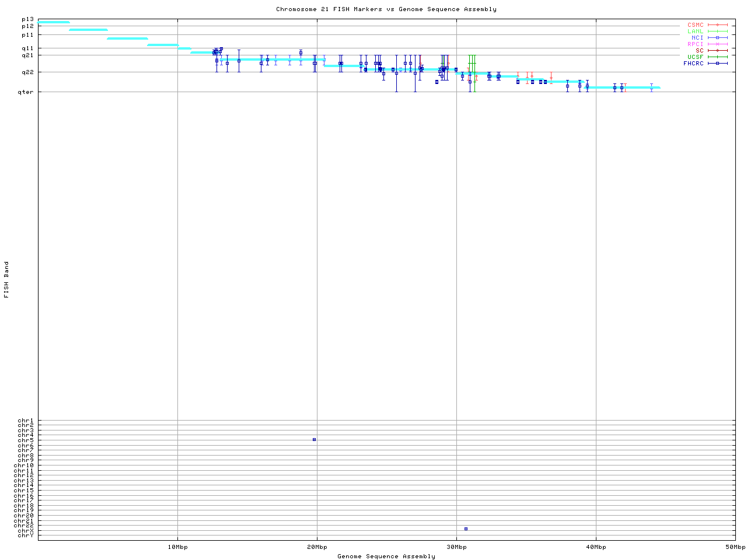Click the 'Genome Sequence Assembly' x-axis title
Viewport: 747px width, 560px height.
coord(386,556)
